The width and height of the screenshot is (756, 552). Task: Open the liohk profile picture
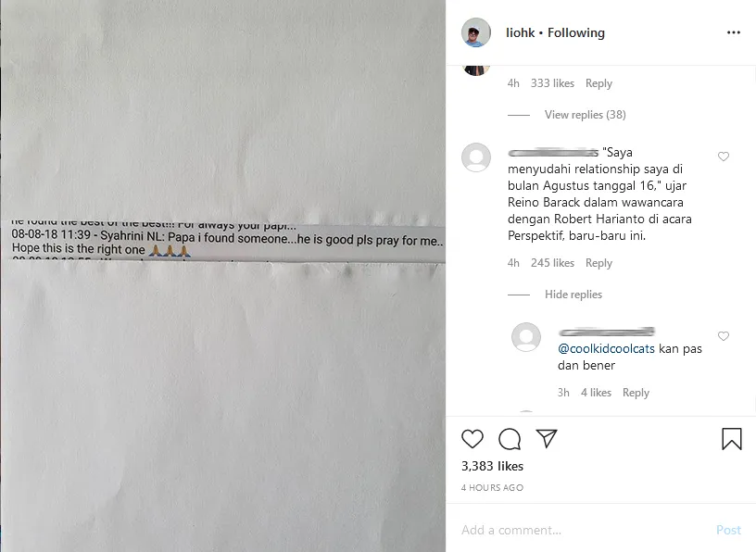pyautogui.click(x=476, y=32)
